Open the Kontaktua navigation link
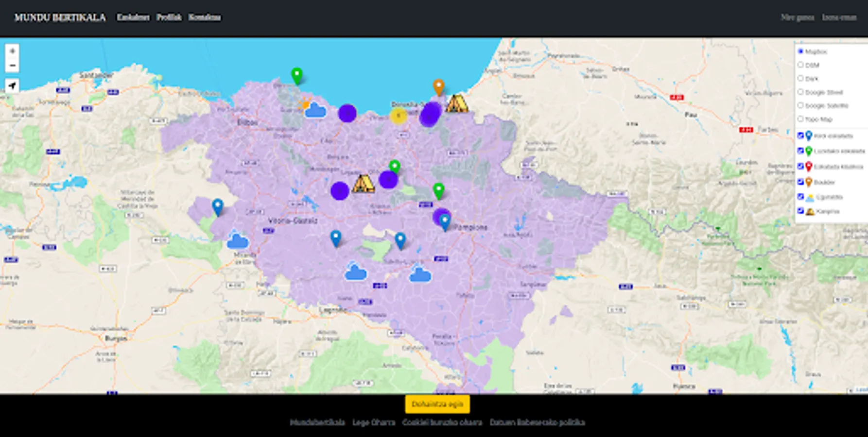 [x=205, y=17]
